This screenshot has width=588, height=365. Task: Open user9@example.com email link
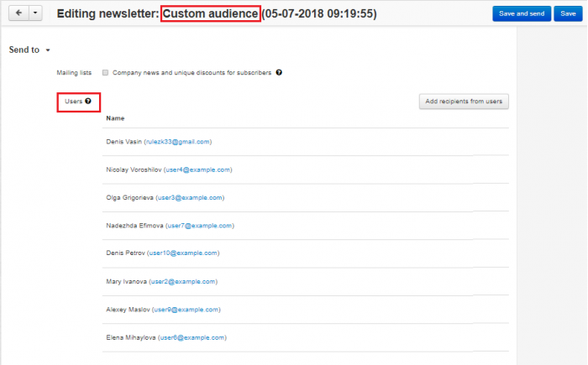coord(186,310)
